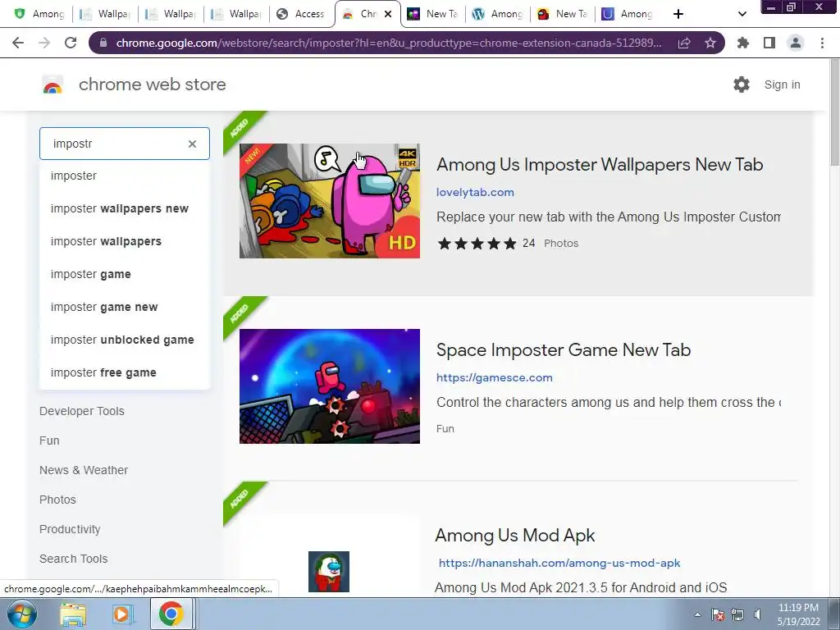Click the Chrome Web Store rainbow logo
The width and height of the screenshot is (840, 630).
pyautogui.click(x=52, y=84)
